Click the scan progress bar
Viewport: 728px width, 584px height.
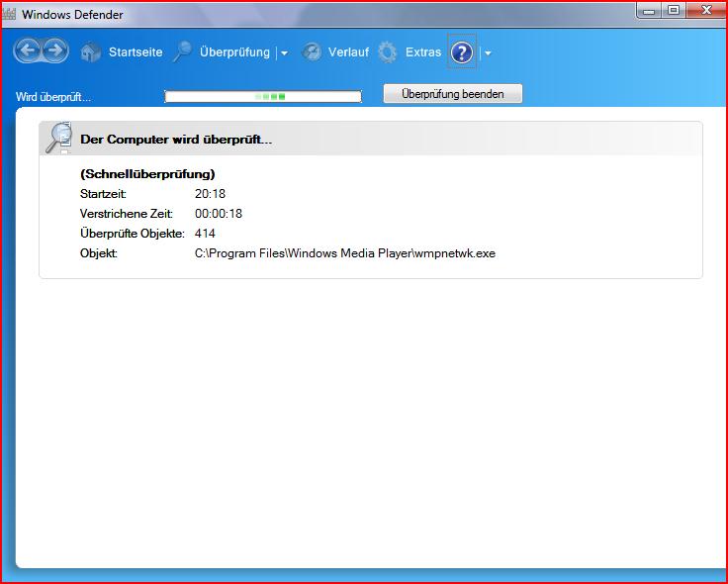263,97
